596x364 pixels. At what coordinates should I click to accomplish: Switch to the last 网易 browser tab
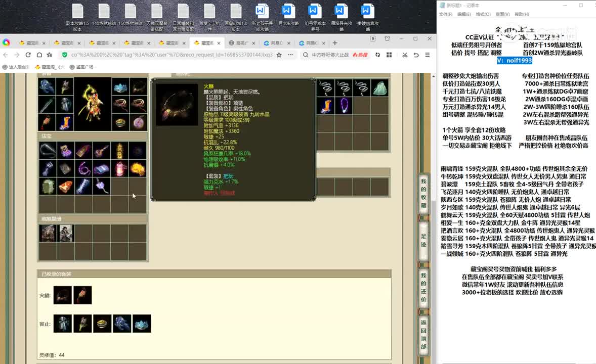[312, 43]
